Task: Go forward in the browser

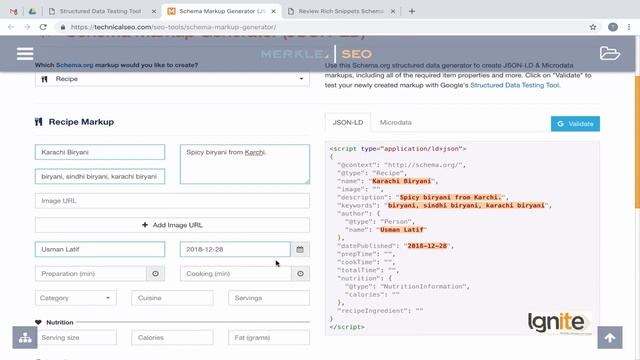Action: pyautogui.click(x=27, y=27)
